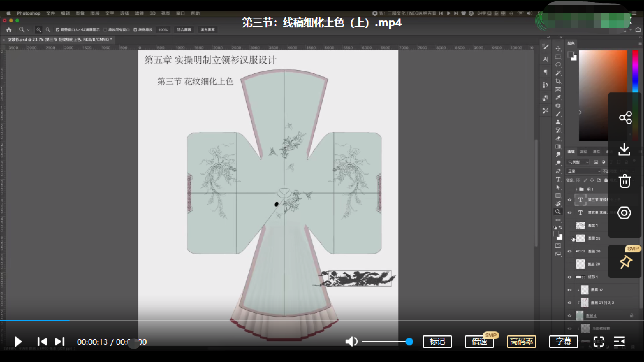Select the Healing Brush tool
This screenshot has width=644, height=362.
coord(558,106)
